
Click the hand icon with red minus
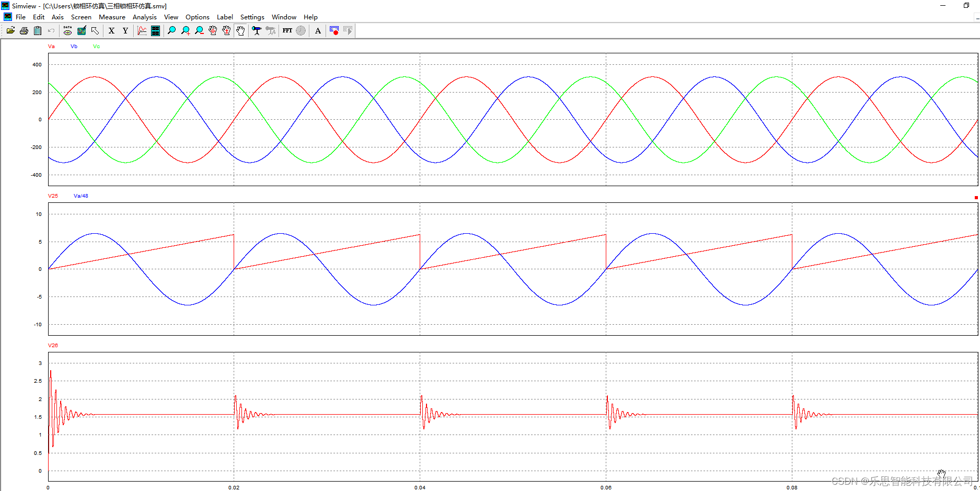click(226, 31)
